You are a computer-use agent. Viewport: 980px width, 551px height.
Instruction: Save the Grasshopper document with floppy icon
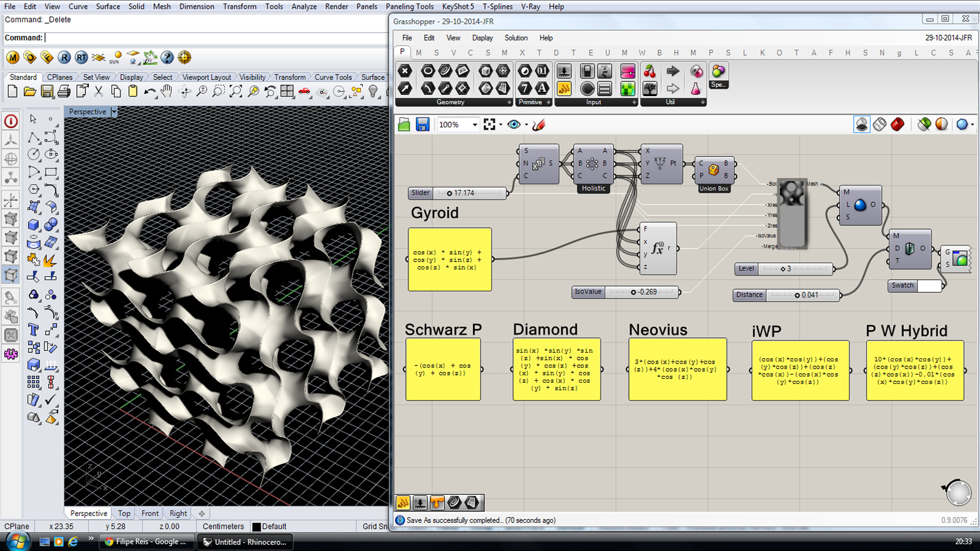click(423, 125)
